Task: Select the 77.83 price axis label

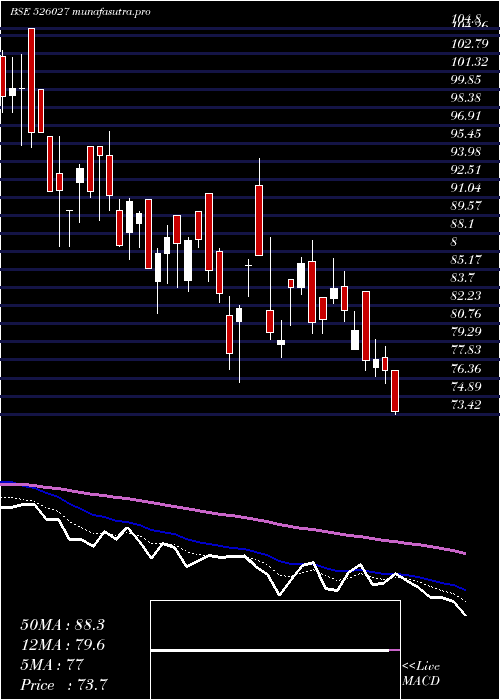Action: click(467, 350)
